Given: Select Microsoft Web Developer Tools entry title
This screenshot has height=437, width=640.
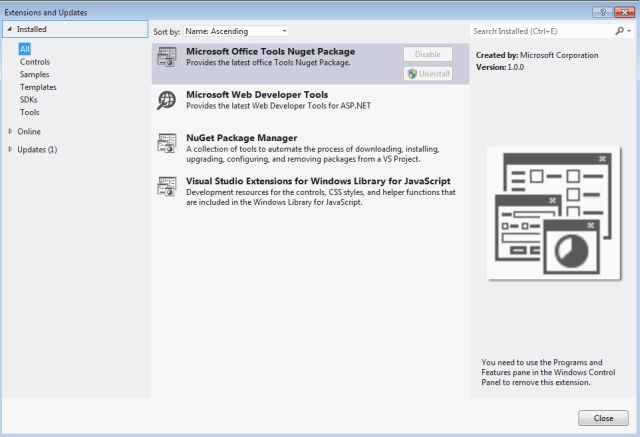Looking at the screenshot, I should (257, 95).
